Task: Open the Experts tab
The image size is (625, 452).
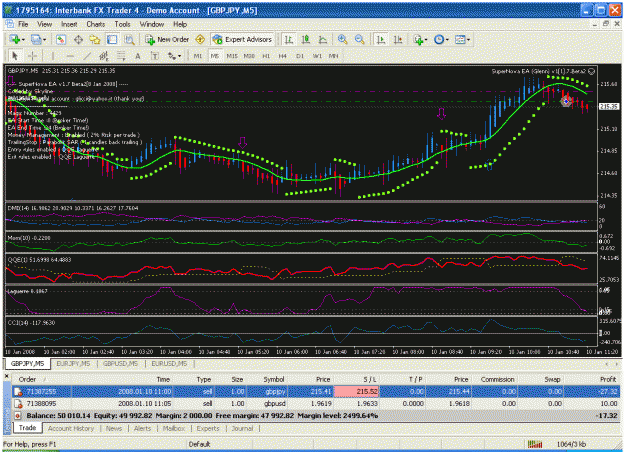Action: (208, 428)
